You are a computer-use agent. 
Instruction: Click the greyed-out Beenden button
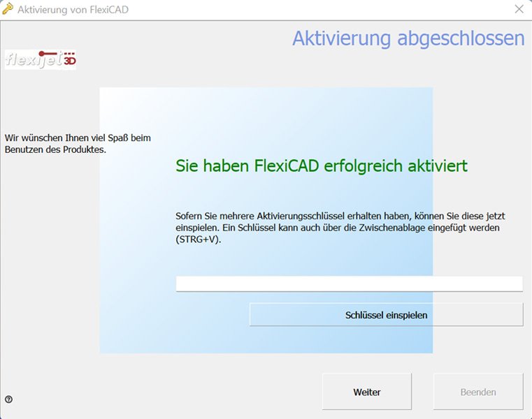click(478, 392)
